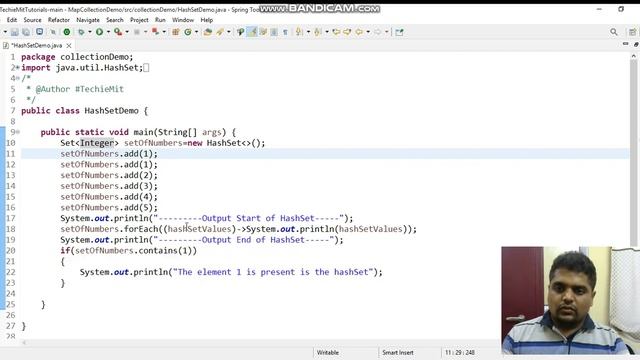Open the Window menu
Screen dimensions: 640x360
pos(183,20)
